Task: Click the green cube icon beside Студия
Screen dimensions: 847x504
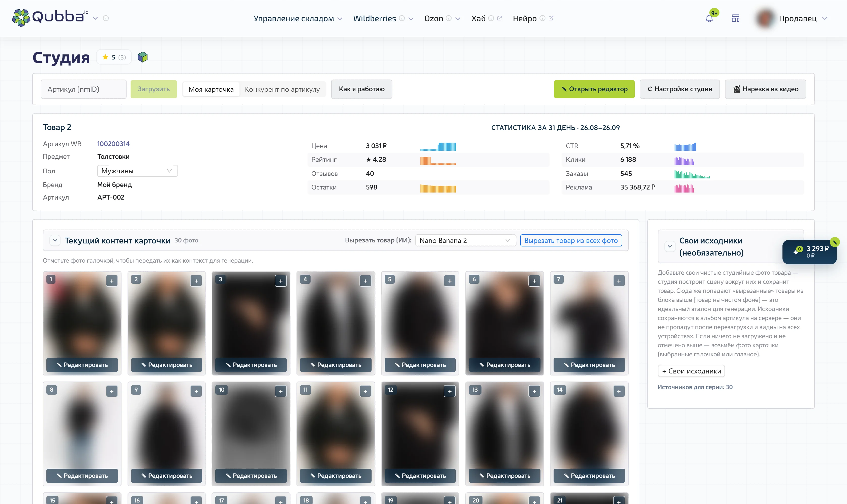Action: pyautogui.click(x=143, y=57)
